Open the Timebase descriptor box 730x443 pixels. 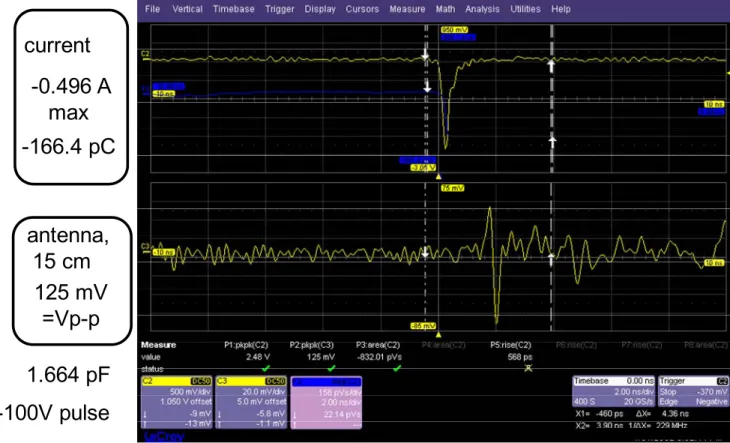613,391
